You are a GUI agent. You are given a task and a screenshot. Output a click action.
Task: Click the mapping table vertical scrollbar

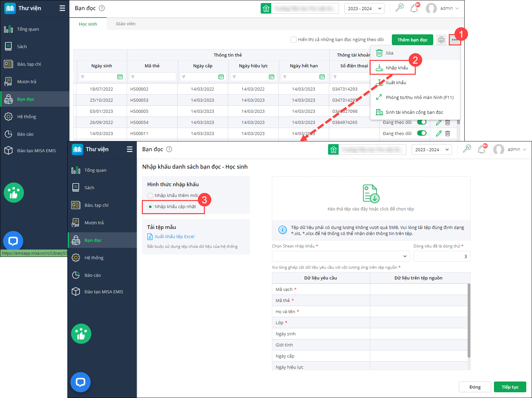point(469,321)
